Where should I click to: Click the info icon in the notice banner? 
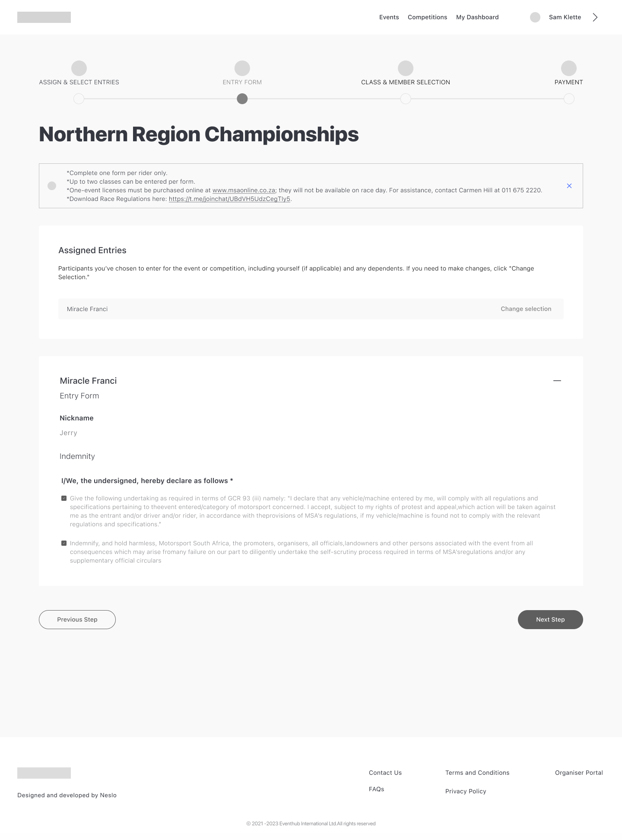52,186
